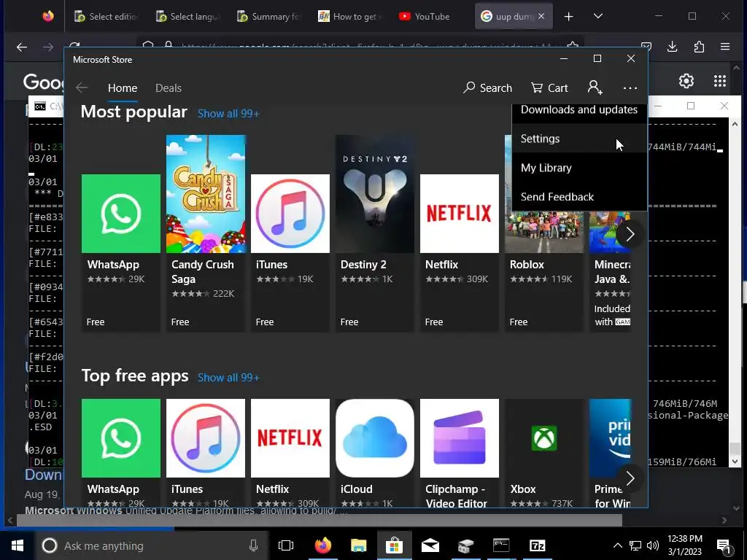This screenshot has height=560, width=747.
Task: Switch to the YouTube browser tab
Action: [x=425, y=17]
